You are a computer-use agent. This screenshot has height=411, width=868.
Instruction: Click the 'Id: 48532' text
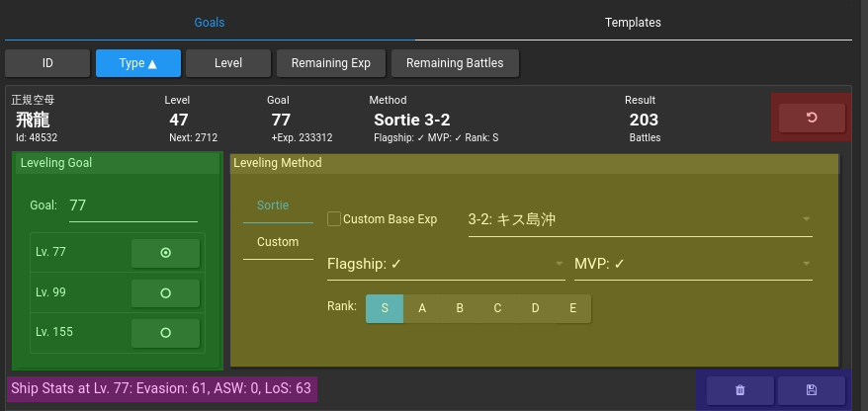(x=37, y=137)
